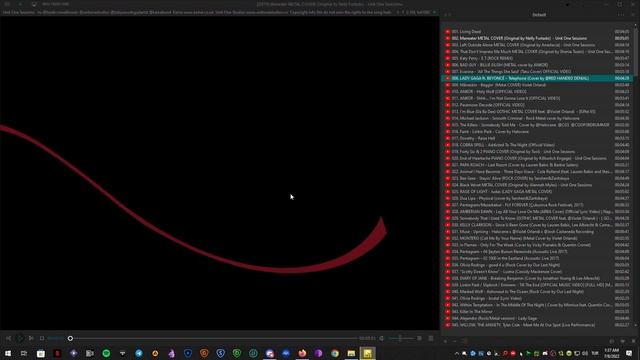Skip to the next track
The width and height of the screenshot is (640, 360).
(x=31, y=338)
